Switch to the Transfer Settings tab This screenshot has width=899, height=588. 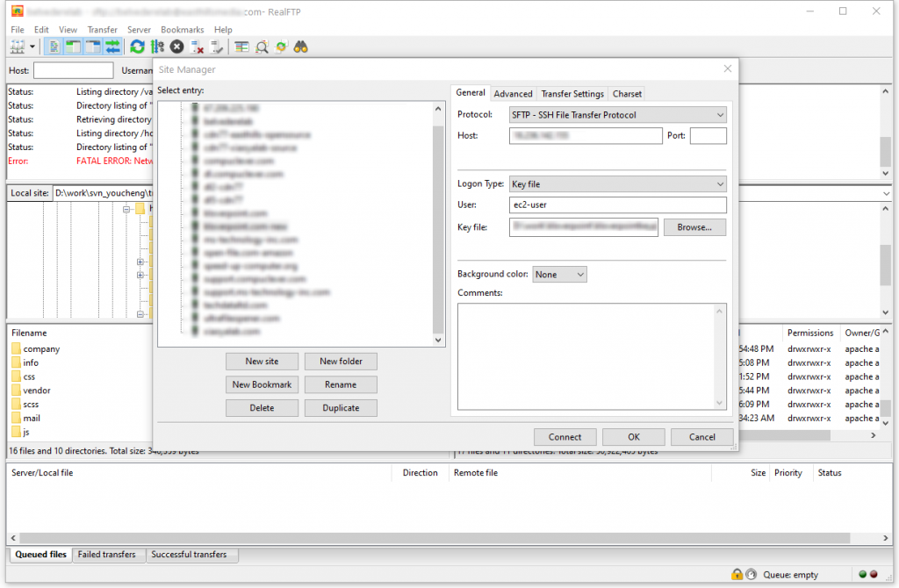click(572, 94)
